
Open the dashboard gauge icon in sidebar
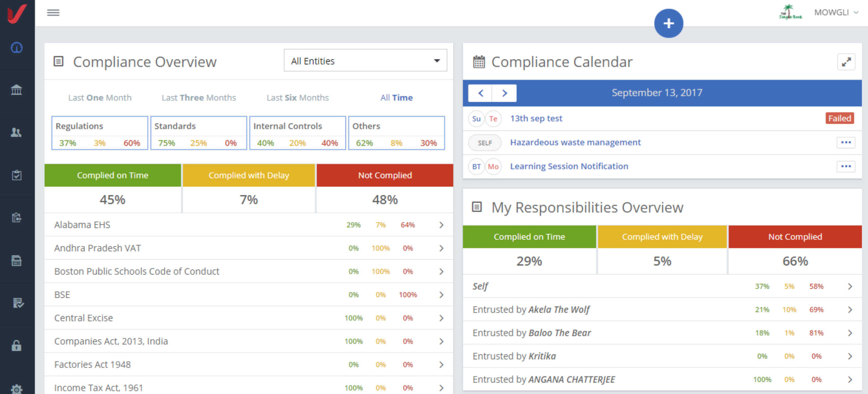click(17, 47)
